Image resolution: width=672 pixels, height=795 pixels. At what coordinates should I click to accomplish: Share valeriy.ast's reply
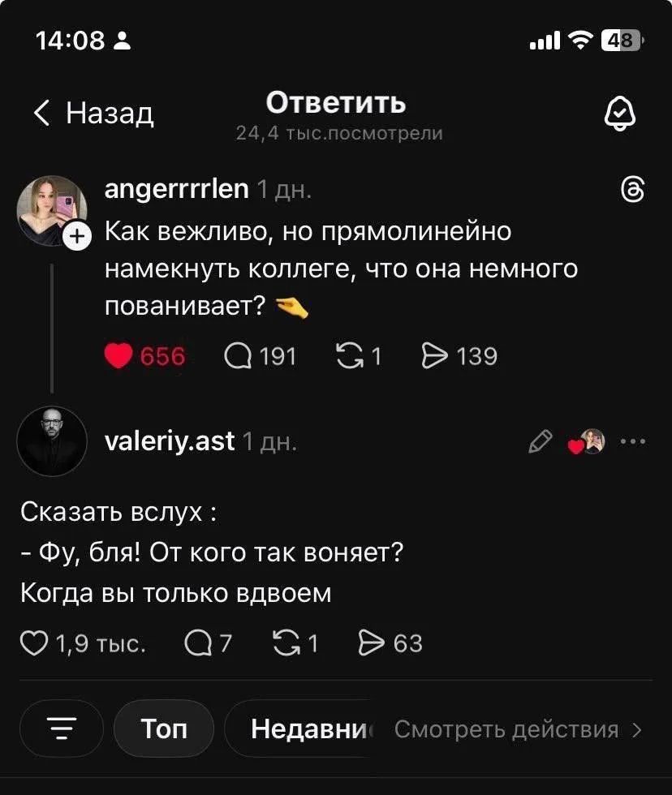tap(373, 642)
